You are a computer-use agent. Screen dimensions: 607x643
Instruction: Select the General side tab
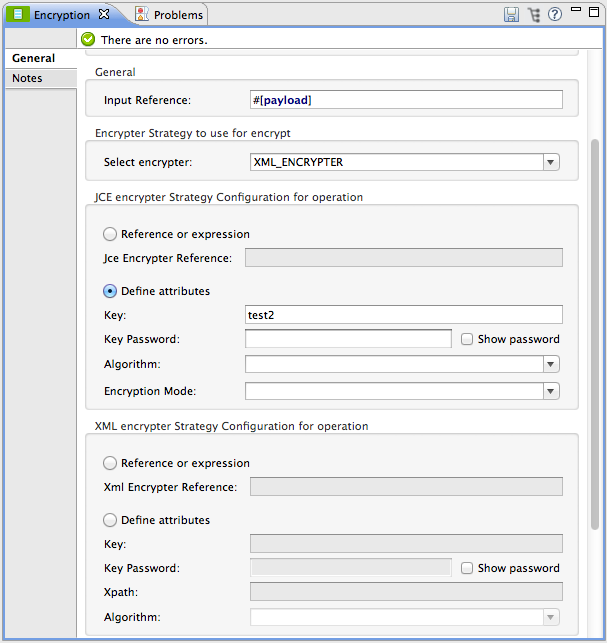(x=41, y=58)
